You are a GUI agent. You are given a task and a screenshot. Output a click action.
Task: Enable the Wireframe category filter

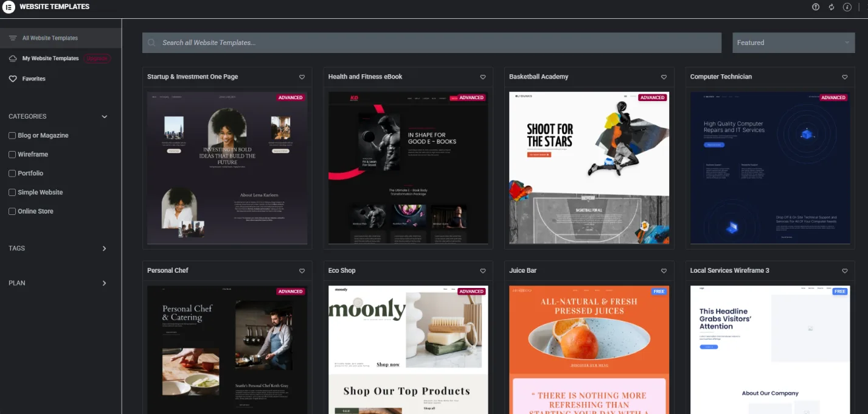[x=12, y=155]
